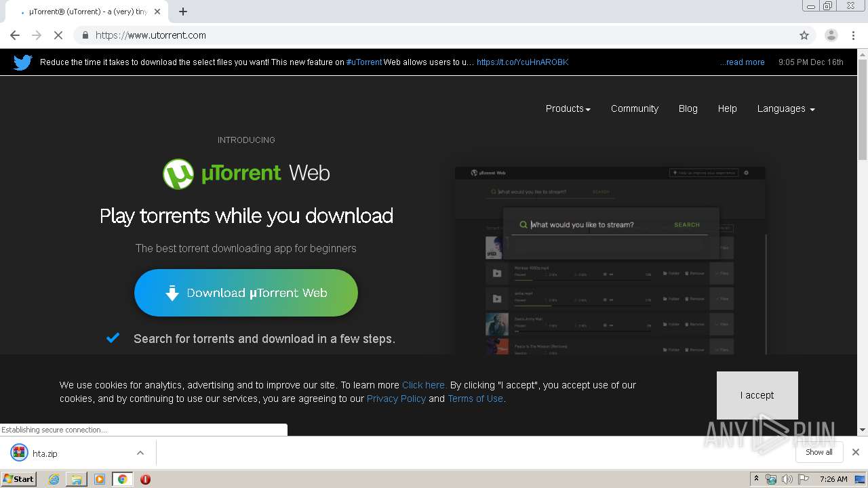Viewport: 868px width, 488px height.
Task: Click the 'Play torrents while you download' heading
Action: tap(246, 216)
